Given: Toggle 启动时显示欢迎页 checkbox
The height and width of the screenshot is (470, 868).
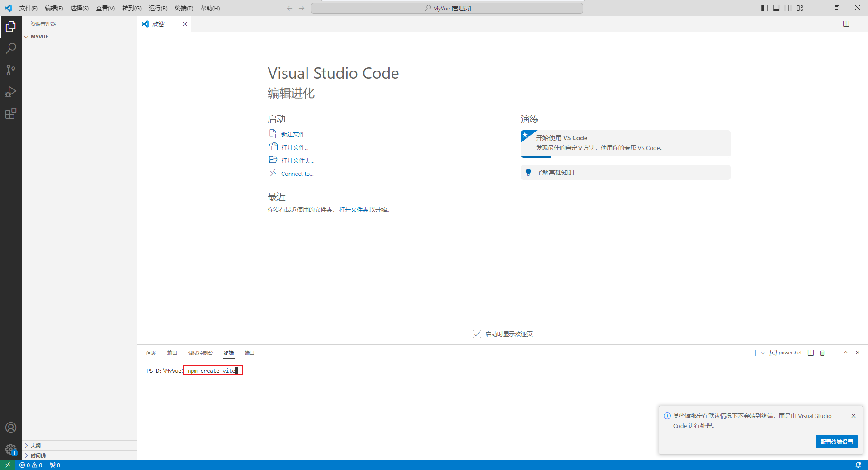Looking at the screenshot, I should pos(477,334).
